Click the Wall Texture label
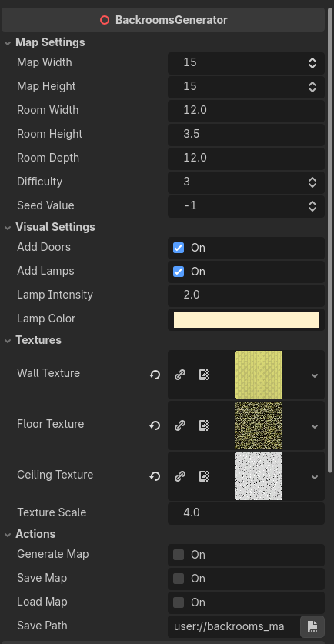The height and width of the screenshot is (644, 334). click(48, 373)
